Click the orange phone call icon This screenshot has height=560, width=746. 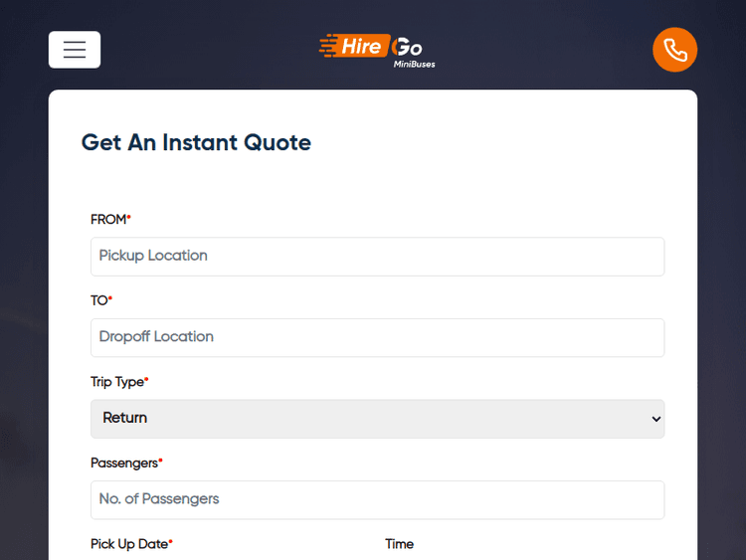(674, 50)
